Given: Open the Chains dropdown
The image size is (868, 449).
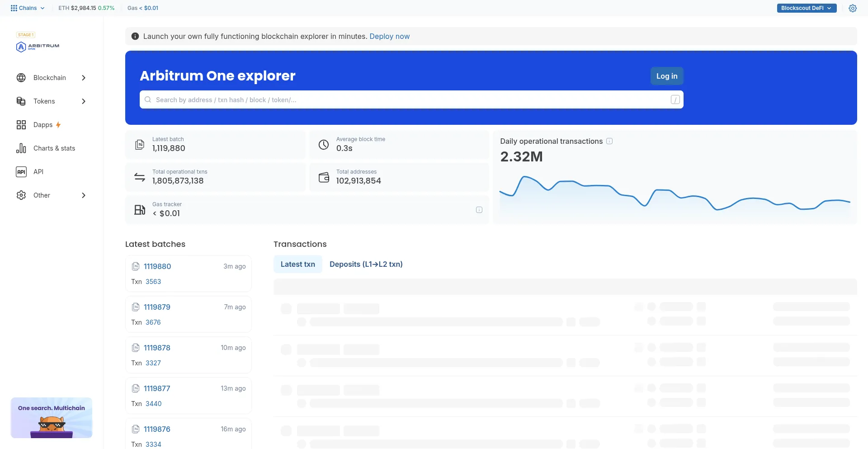Looking at the screenshot, I should [x=27, y=8].
